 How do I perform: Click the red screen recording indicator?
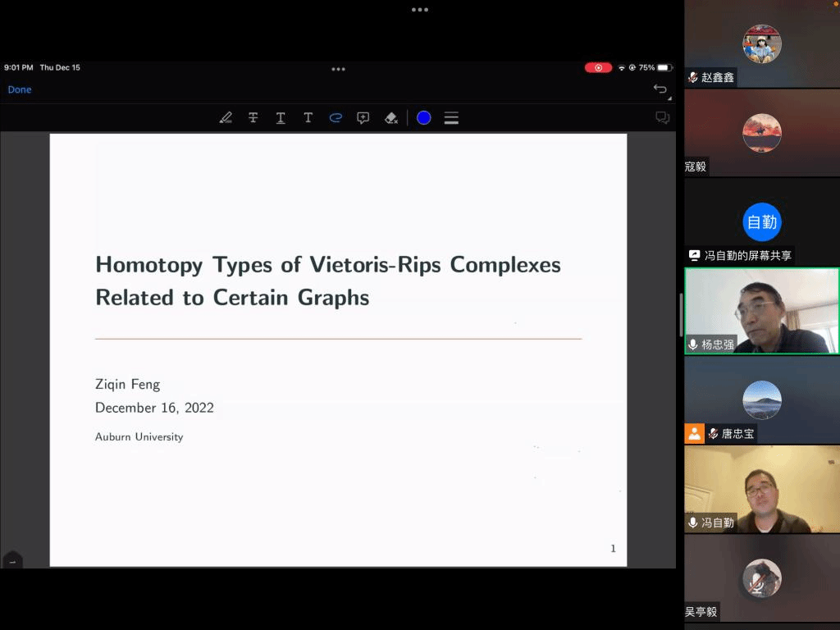pos(598,67)
